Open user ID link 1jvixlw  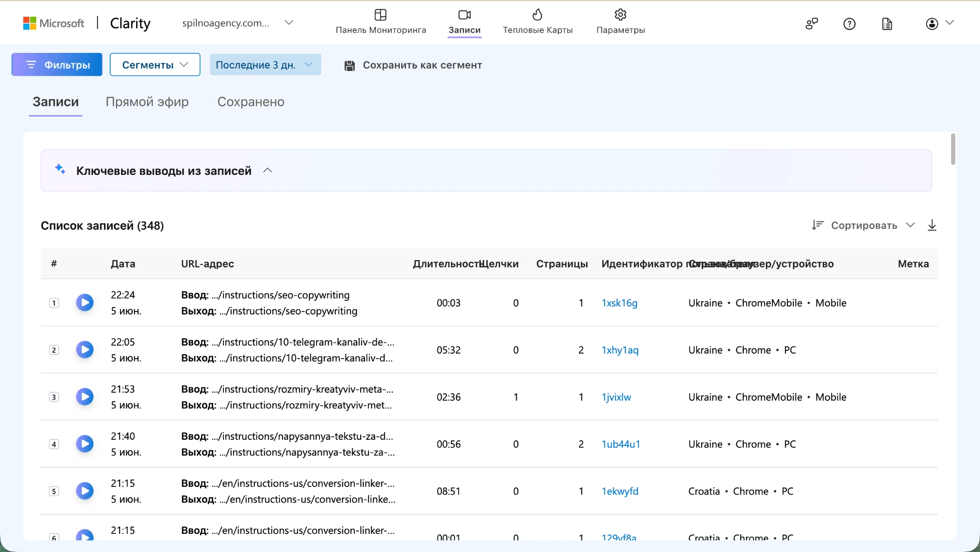coord(616,397)
